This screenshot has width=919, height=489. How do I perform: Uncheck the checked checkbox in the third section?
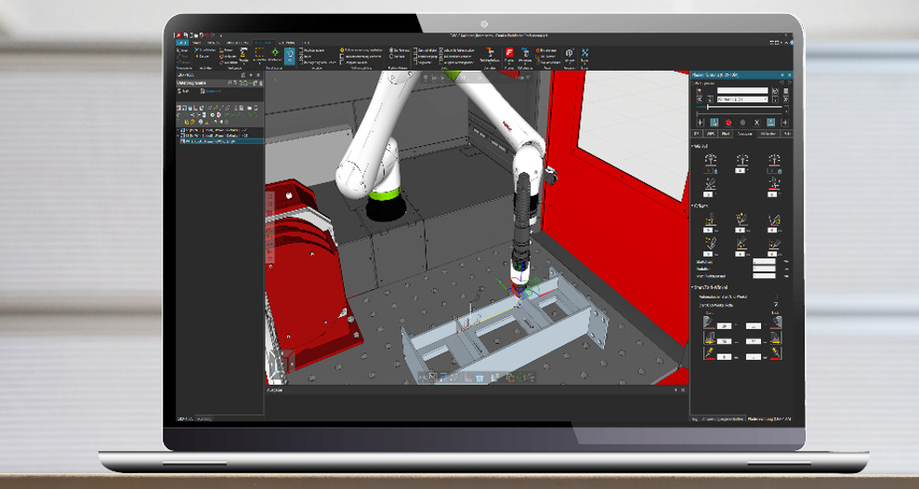(x=776, y=305)
